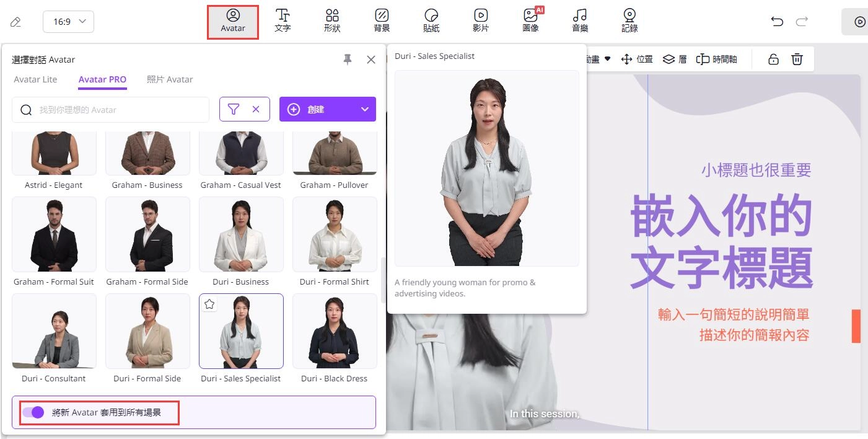
Task: Click the 'A friendly young woman' description
Action: point(465,288)
